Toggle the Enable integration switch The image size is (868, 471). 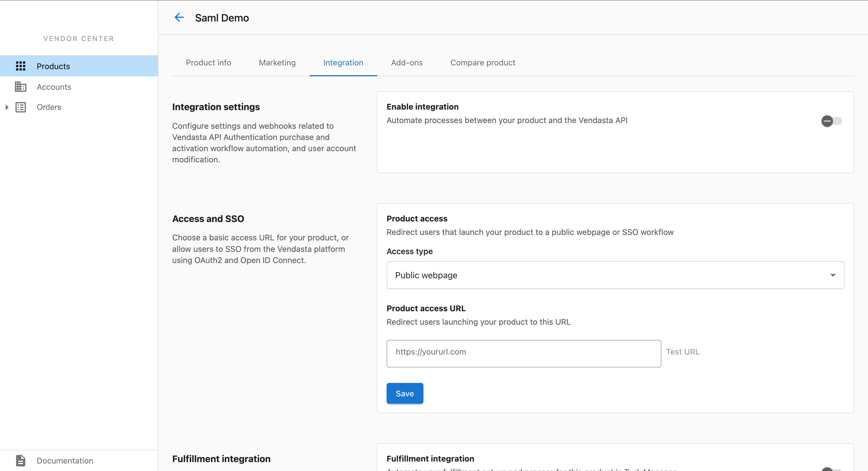click(831, 121)
